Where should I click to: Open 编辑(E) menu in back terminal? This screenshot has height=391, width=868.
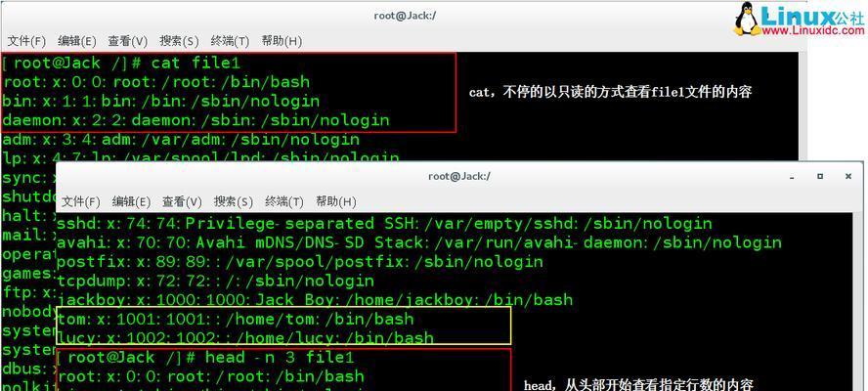pos(77,41)
